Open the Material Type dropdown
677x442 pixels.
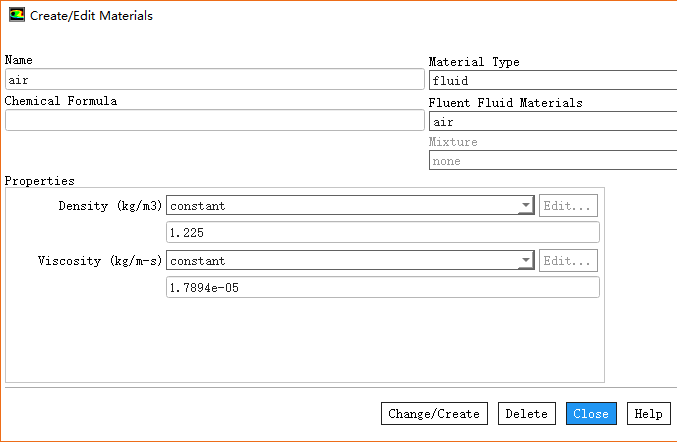click(x=552, y=81)
